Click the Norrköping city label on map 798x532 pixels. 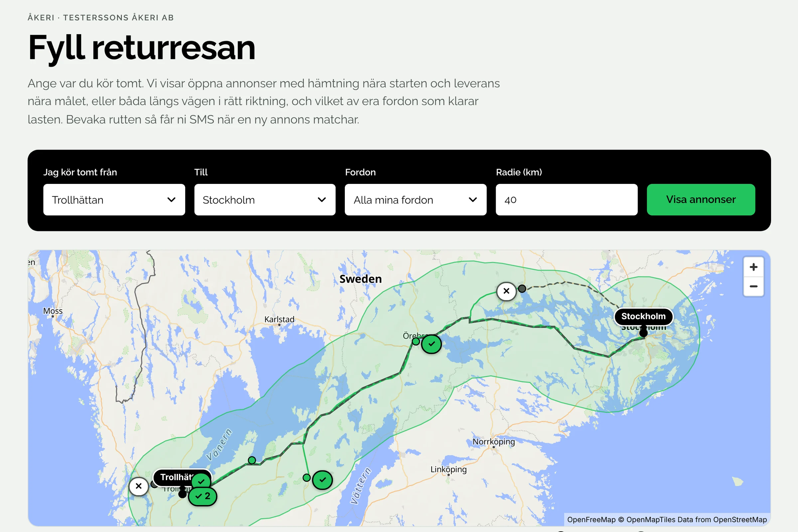pyautogui.click(x=494, y=442)
